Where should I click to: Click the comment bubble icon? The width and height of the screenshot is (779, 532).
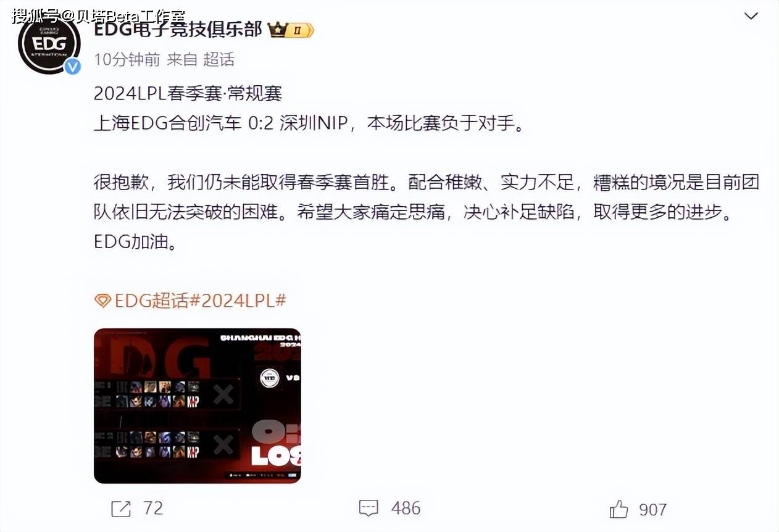tap(369, 509)
